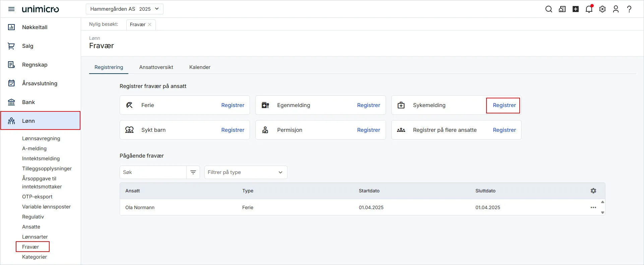Open settings gear in top bar

[602, 9]
